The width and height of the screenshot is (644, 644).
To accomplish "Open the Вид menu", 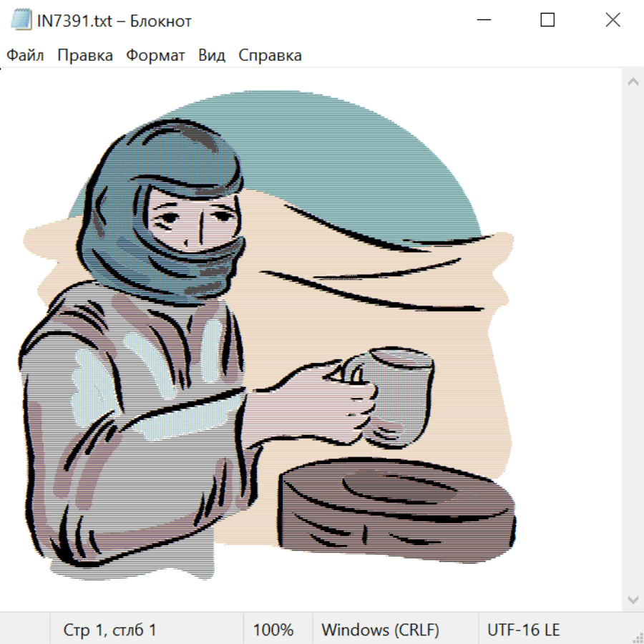I will 212,56.
